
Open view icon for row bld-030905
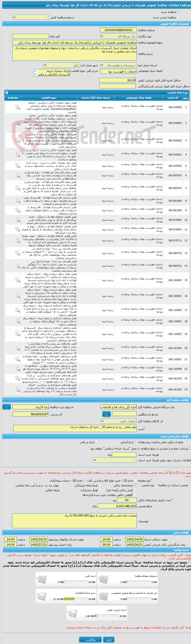[17, 107]
